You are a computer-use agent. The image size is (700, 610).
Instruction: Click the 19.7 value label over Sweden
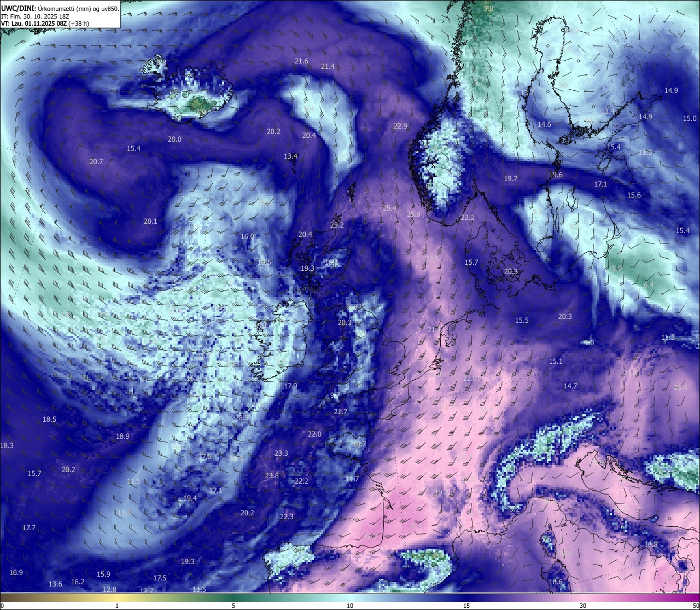[511, 179]
